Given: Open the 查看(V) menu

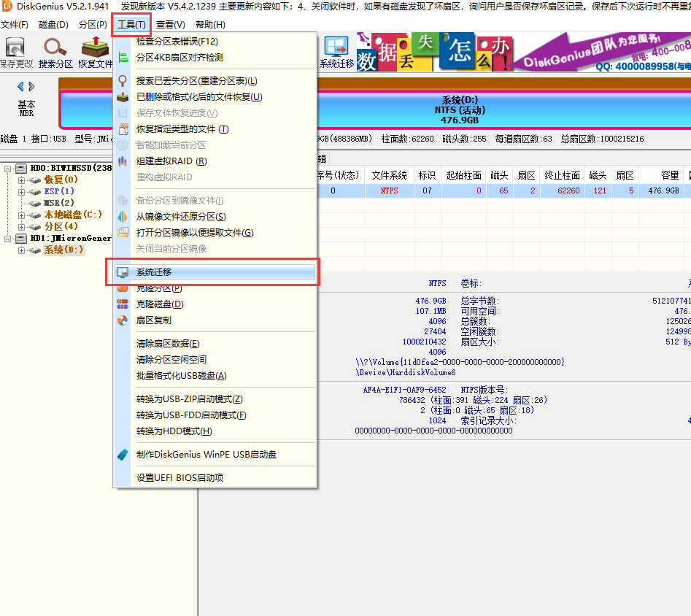Looking at the screenshot, I should tap(170, 25).
